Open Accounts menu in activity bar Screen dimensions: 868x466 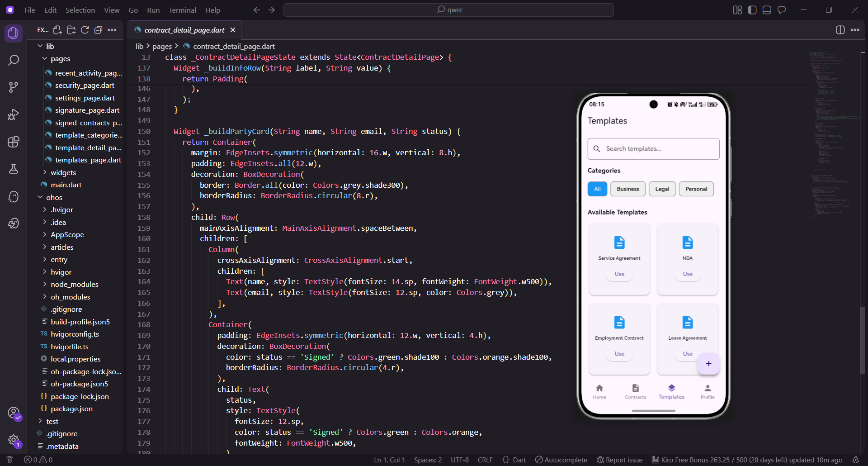click(14, 413)
